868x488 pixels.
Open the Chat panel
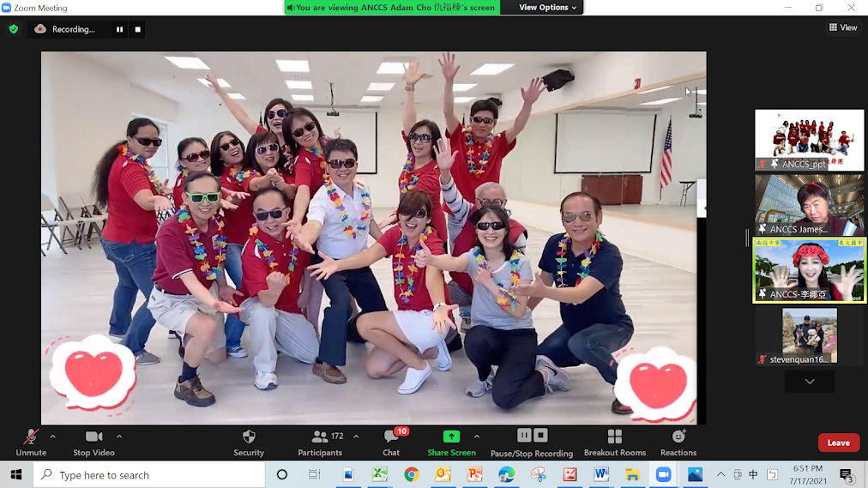391,442
